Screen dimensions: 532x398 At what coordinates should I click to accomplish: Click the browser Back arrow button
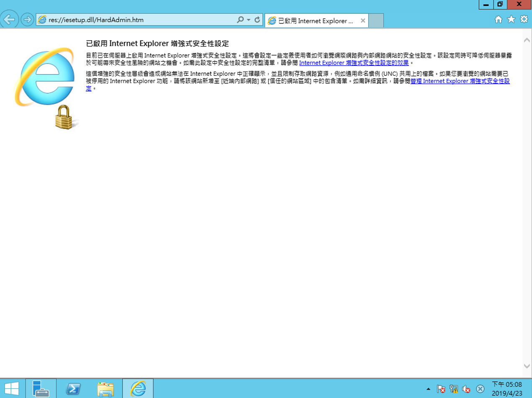tap(9, 19)
